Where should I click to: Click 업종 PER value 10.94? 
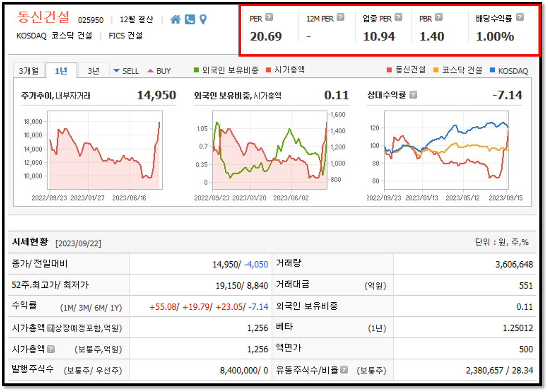point(379,37)
